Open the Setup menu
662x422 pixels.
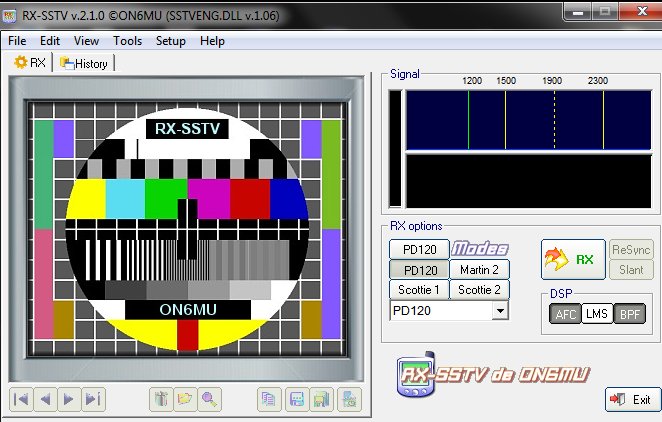171,41
